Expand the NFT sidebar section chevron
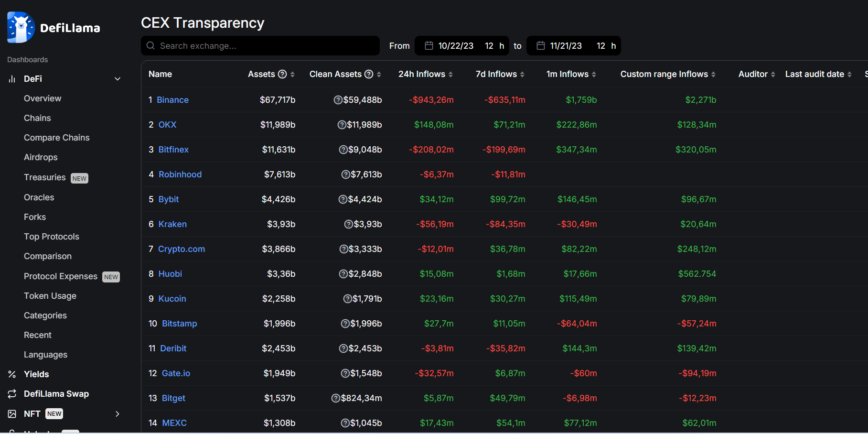 [x=118, y=414]
